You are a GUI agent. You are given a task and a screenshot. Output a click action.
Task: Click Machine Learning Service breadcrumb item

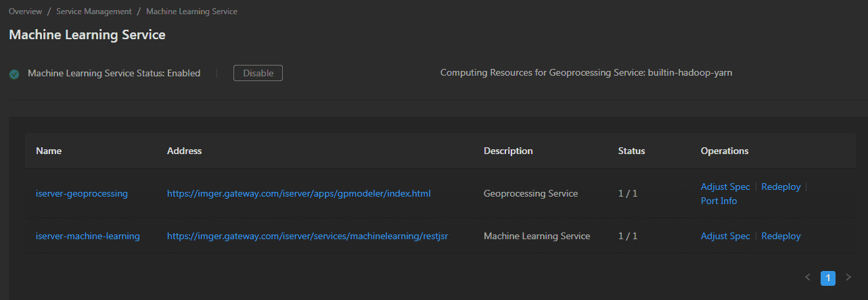(x=191, y=11)
